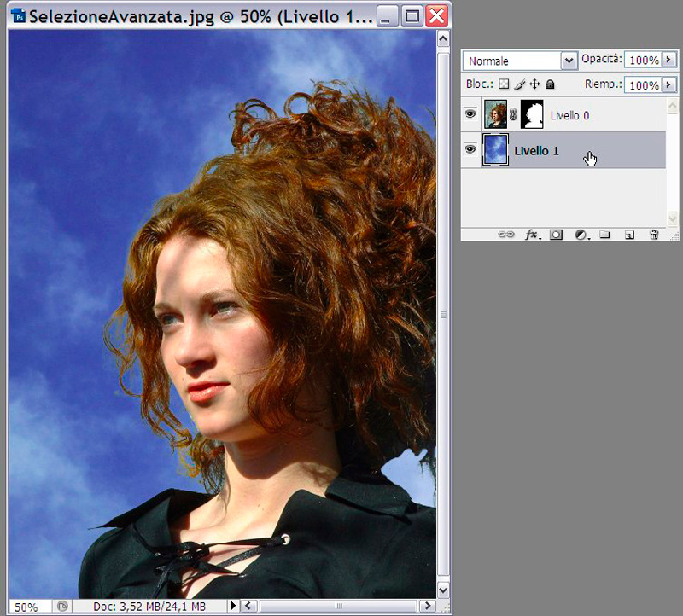Select the Livello 0 layer mask thumbnail
Screen dimensions: 683x616
click(533, 114)
